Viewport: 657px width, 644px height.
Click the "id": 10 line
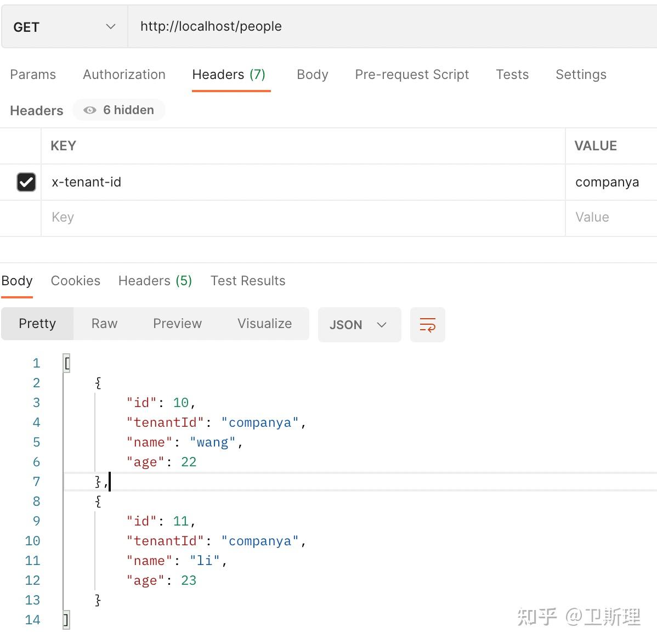coord(161,403)
